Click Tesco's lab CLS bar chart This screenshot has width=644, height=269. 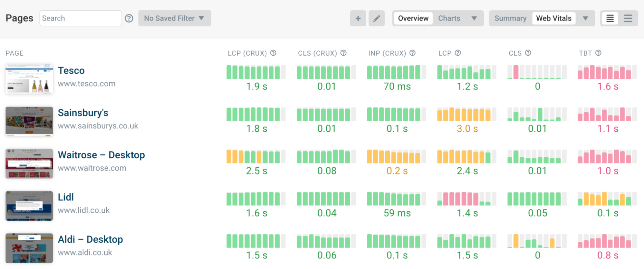click(537, 72)
